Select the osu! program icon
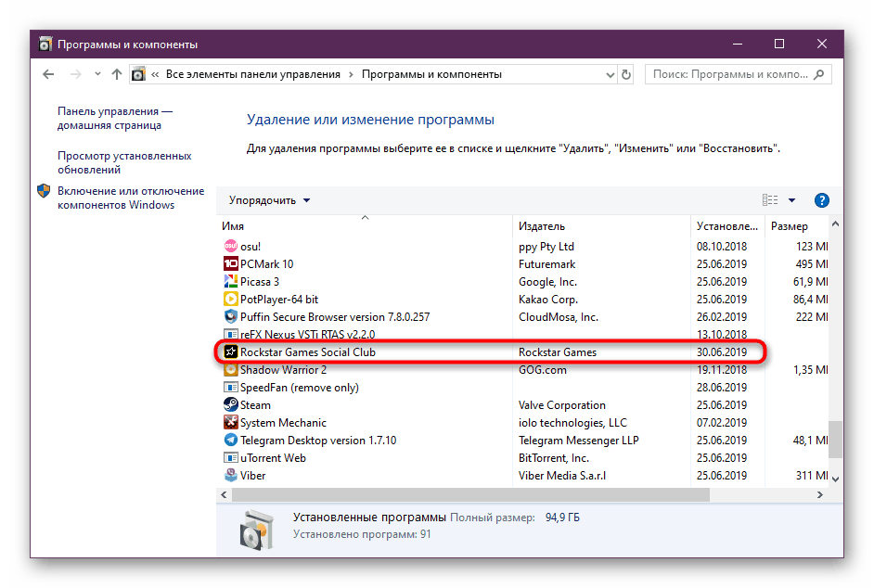 [231, 246]
